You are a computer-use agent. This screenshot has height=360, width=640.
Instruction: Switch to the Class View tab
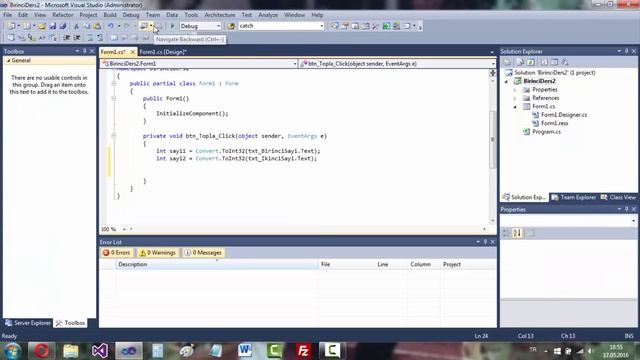[x=618, y=198]
